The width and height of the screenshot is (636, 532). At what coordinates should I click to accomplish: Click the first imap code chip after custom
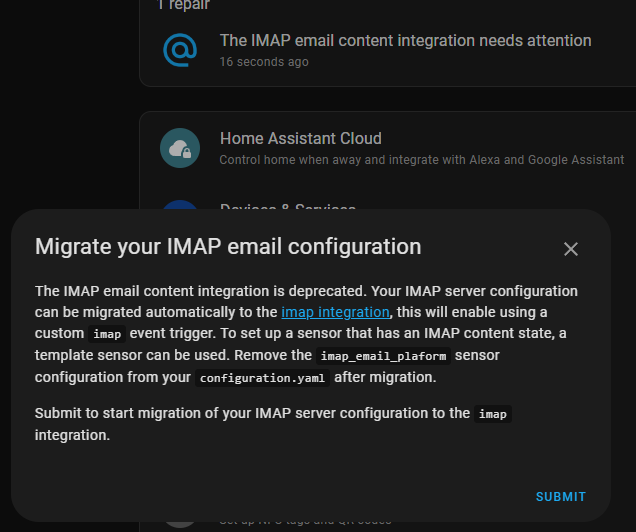click(x=107, y=334)
